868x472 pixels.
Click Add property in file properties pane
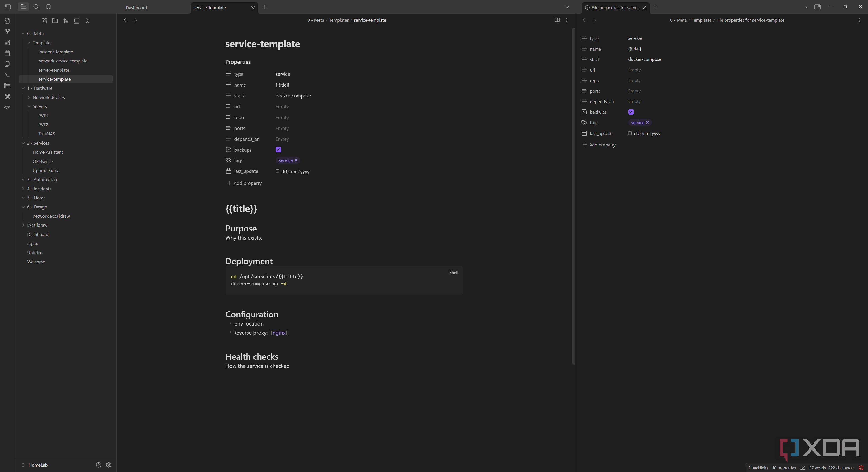[x=599, y=145]
